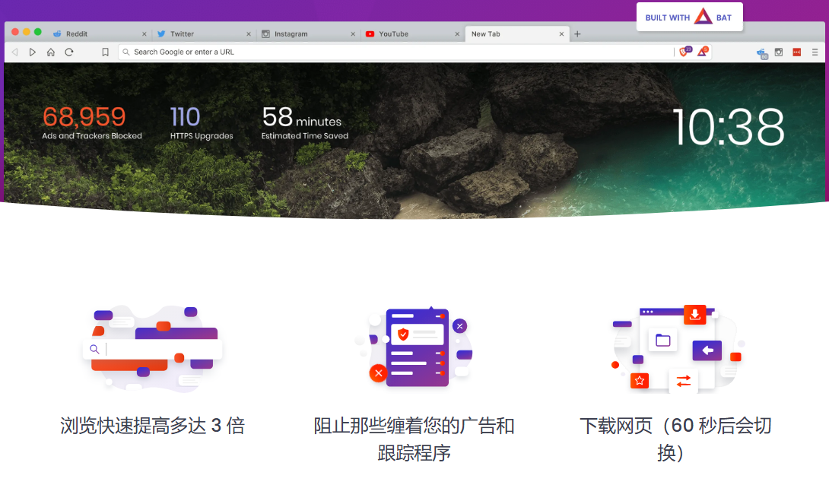
Task: Open a new tab with the plus button
Action: coord(576,33)
